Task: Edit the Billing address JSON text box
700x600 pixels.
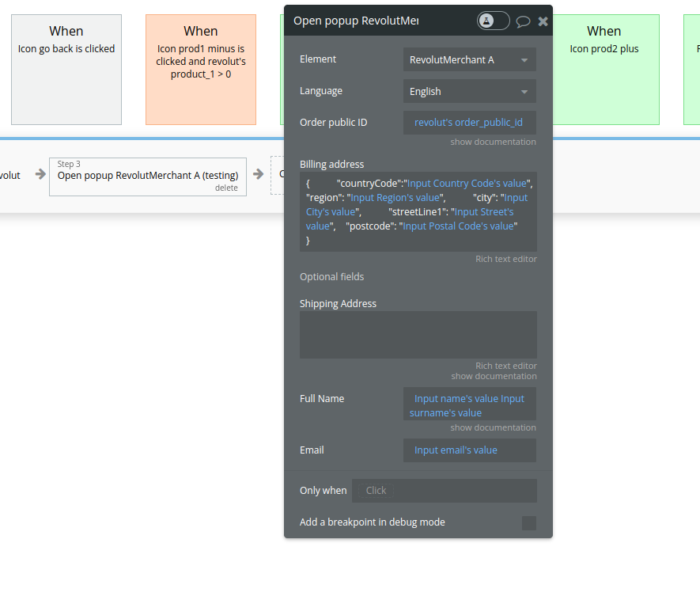Action: (x=418, y=212)
